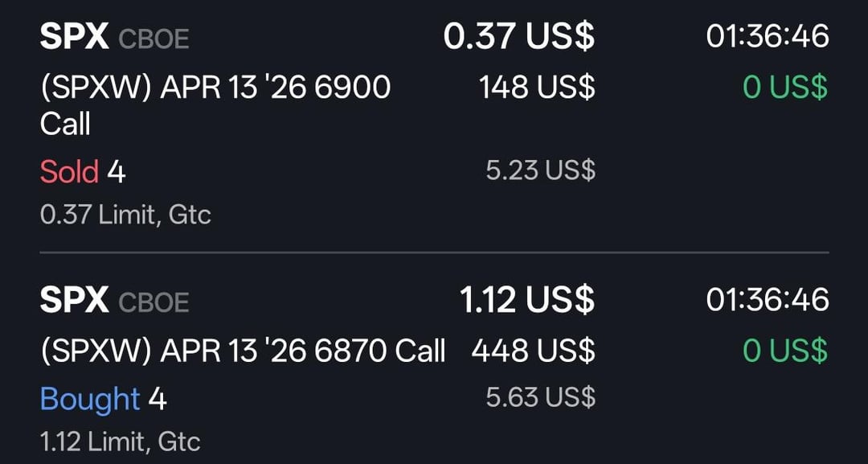Open the APR 13 '26 6900 Call contract
This screenshot has width=868, height=464.
click(x=215, y=105)
